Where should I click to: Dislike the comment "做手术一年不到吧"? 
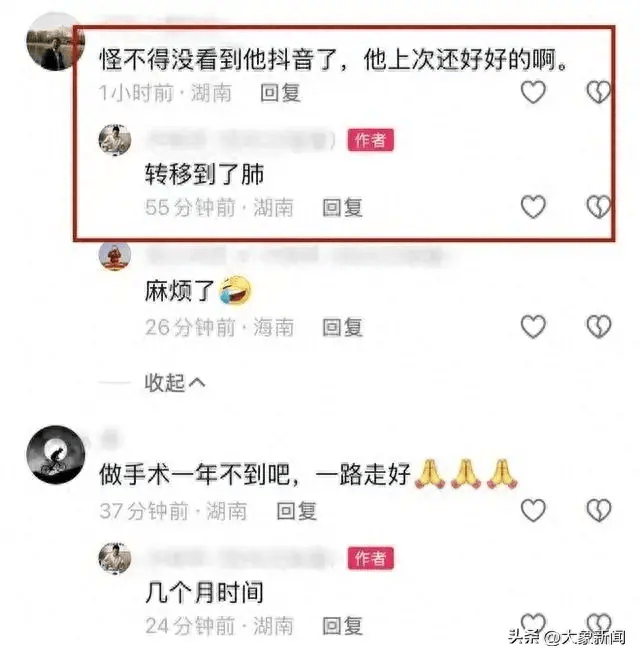[x=599, y=510]
